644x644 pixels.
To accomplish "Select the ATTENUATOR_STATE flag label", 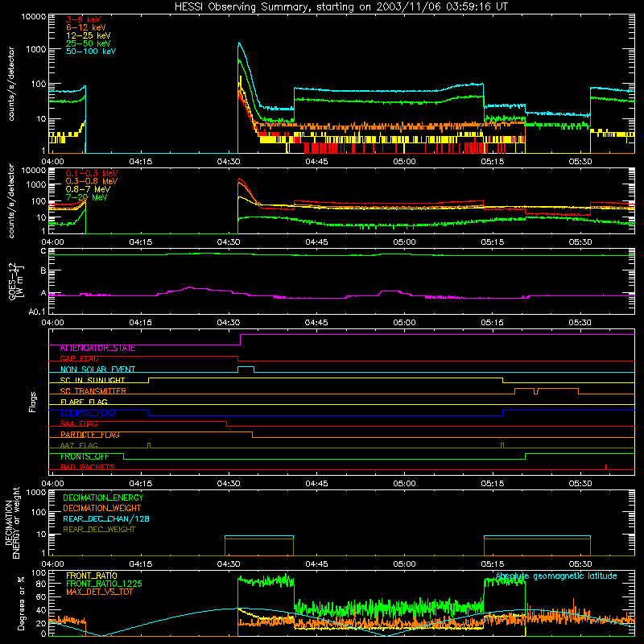I will 97,349.
